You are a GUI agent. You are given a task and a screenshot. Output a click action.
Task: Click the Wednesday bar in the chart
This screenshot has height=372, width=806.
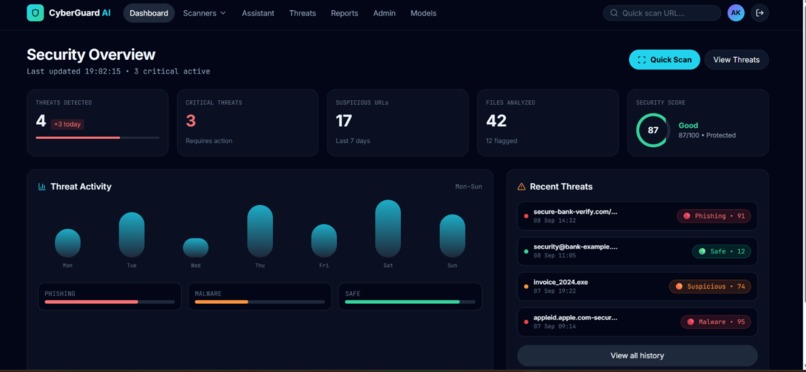pyautogui.click(x=196, y=248)
